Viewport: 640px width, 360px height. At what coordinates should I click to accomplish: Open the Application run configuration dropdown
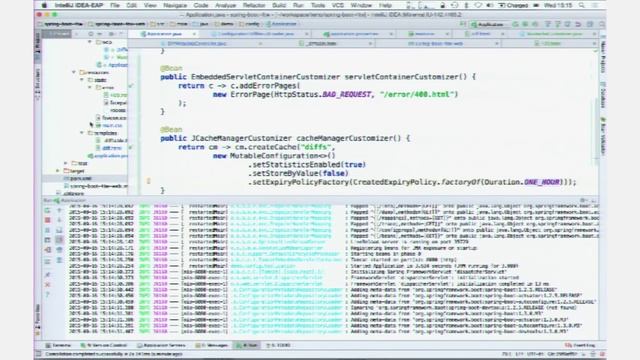[489, 24]
